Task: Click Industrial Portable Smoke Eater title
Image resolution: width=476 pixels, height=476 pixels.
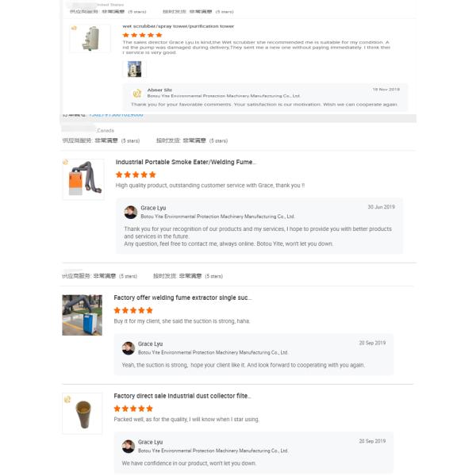Action: (186, 163)
